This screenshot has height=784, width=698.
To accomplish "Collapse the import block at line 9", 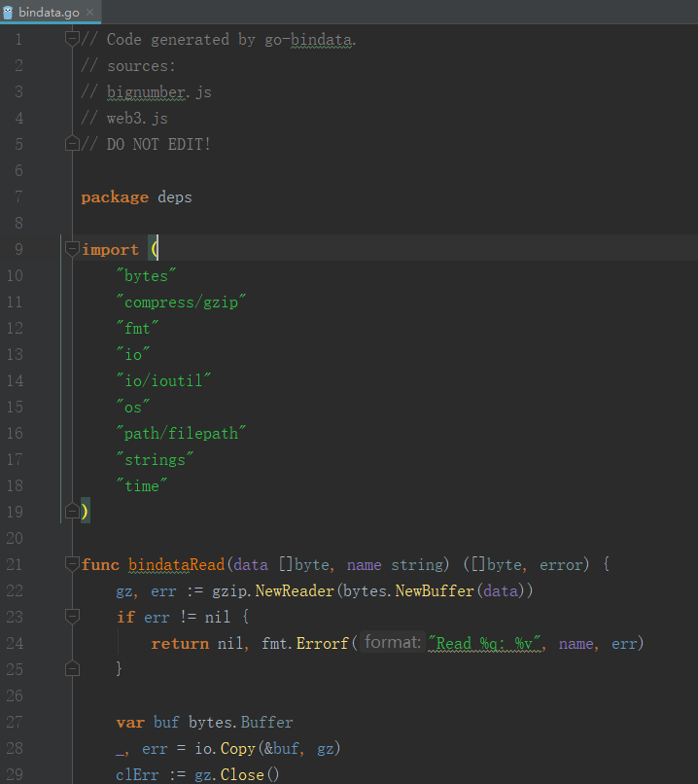I will coord(72,248).
